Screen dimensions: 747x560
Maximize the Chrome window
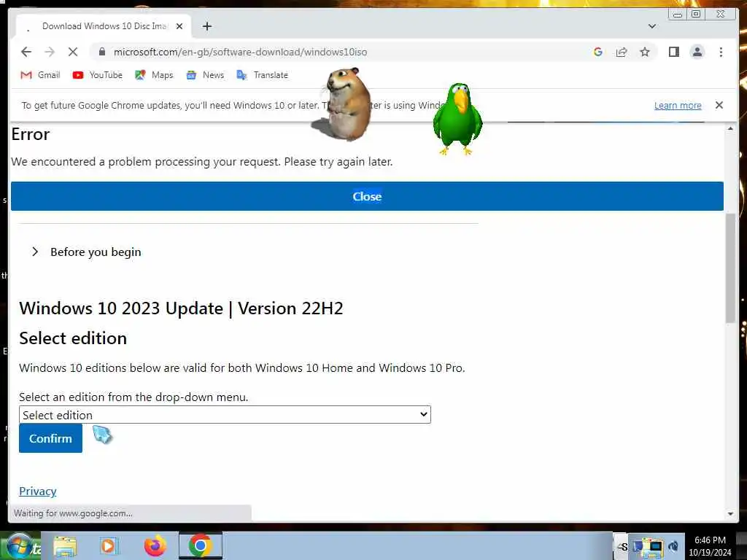coord(696,15)
